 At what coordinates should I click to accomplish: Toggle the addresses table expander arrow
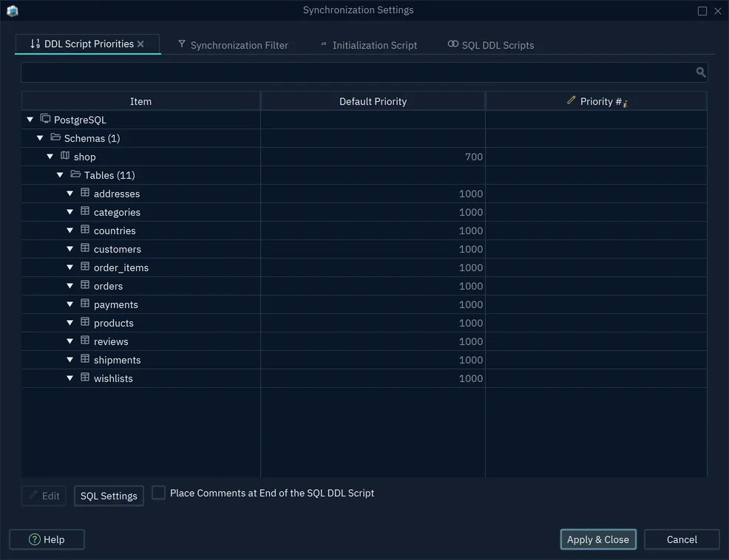(69, 194)
